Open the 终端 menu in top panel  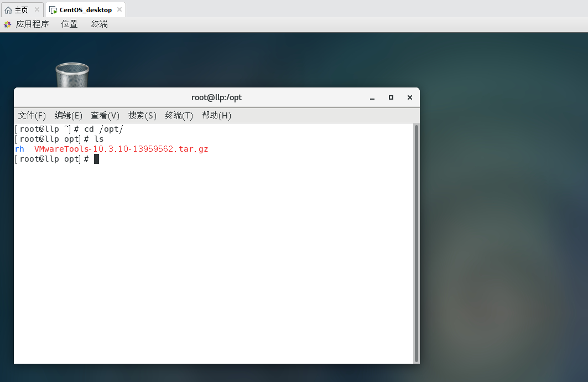point(100,24)
